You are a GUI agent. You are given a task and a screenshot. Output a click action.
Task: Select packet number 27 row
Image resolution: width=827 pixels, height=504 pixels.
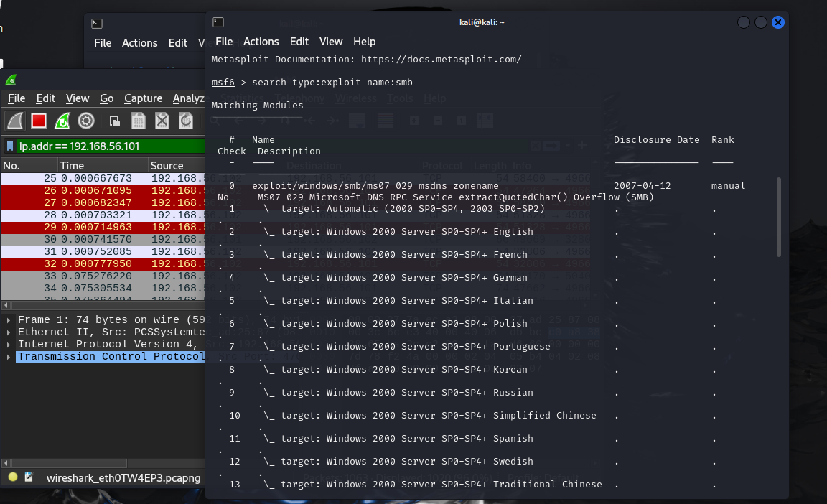point(103,202)
